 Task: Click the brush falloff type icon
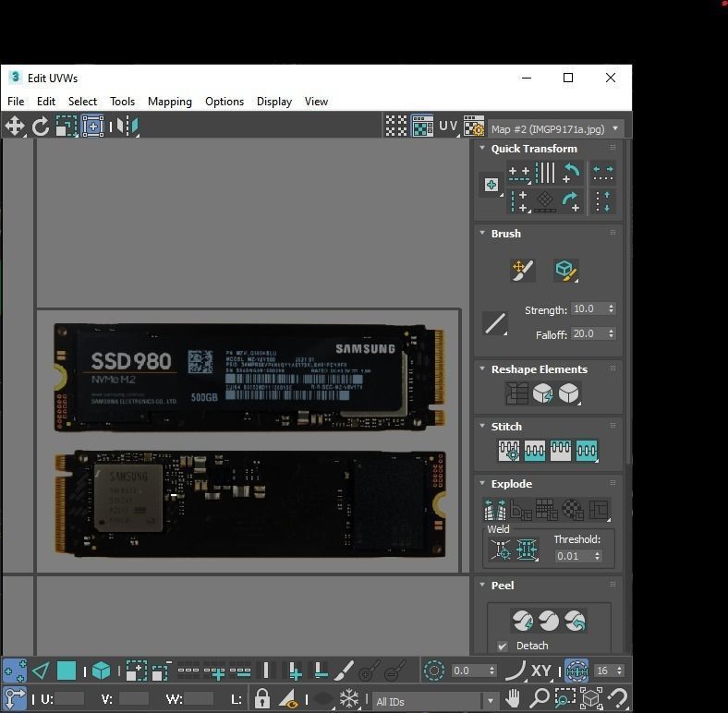click(495, 323)
